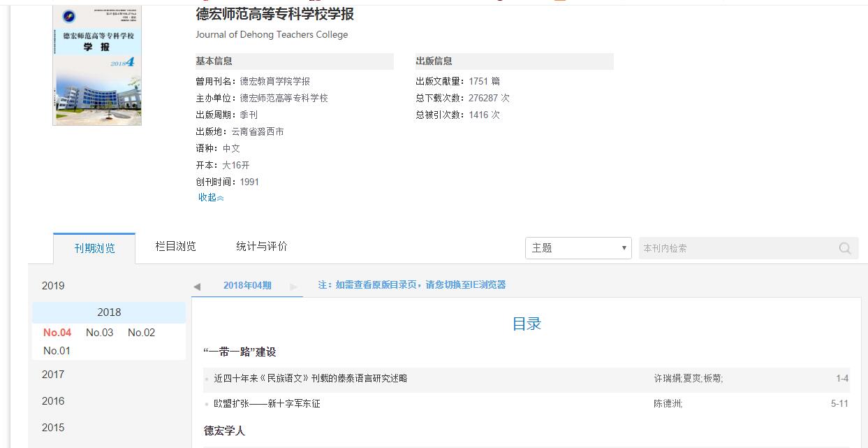Open 统计与评价 tab

(x=261, y=246)
